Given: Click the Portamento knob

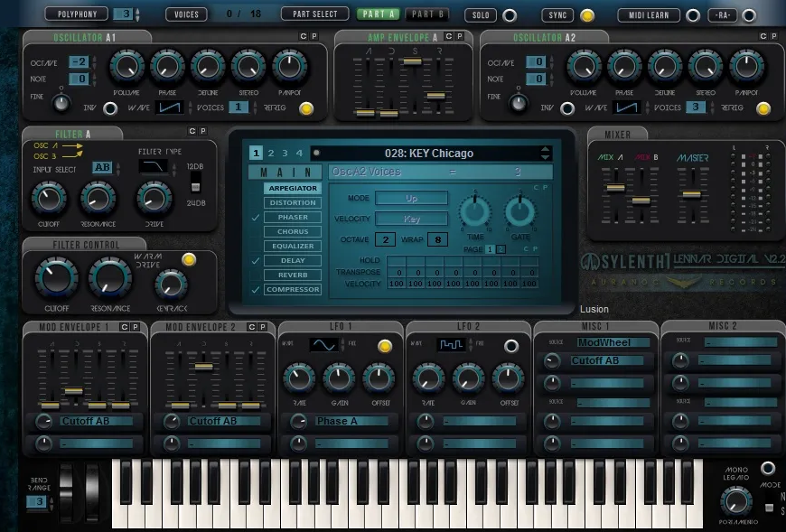Looking at the screenshot, I should point(736,501).
